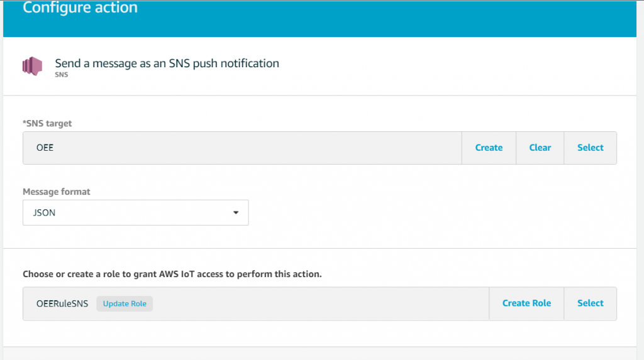
Task: Click the Update Role badge
Action: pyautogui.click(x=125, y=303)
